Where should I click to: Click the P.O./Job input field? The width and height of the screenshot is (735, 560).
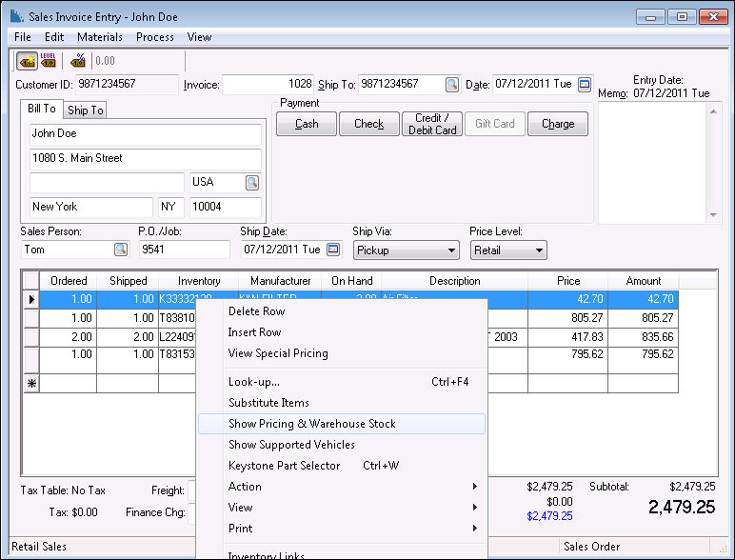tap(184, 250)
